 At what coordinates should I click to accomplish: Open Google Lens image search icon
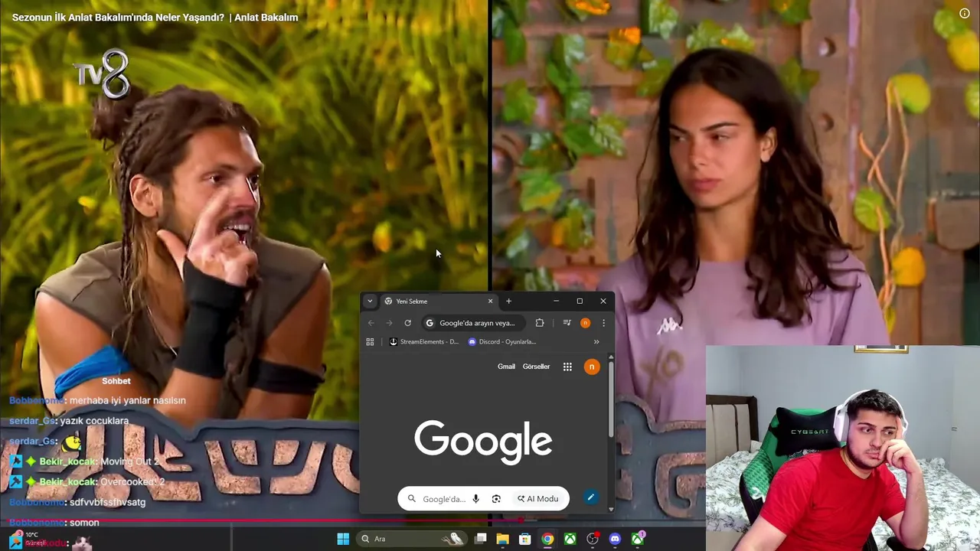coord(496,499)
